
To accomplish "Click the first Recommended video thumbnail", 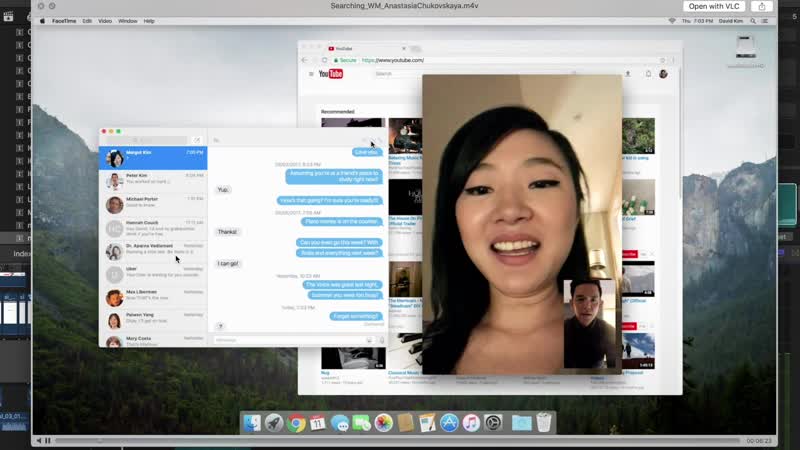I will click(353, 123).
